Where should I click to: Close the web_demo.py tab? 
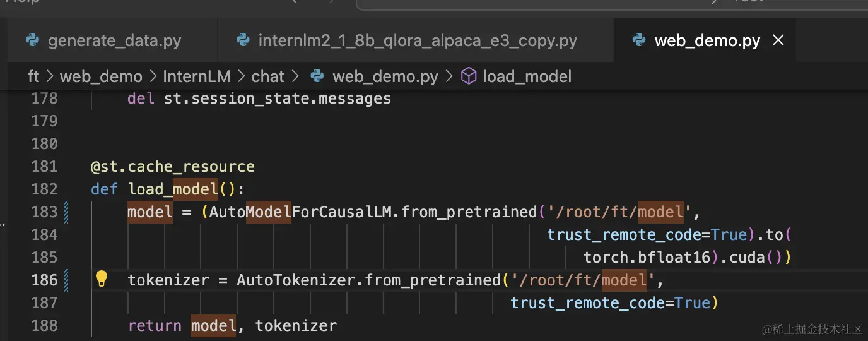(x=778, y=40)
